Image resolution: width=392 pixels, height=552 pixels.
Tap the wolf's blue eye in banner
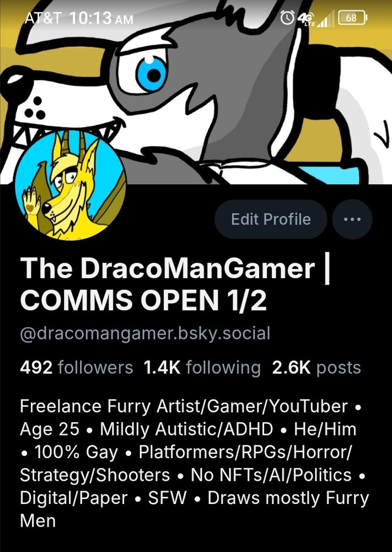click(x=152, y=75)
